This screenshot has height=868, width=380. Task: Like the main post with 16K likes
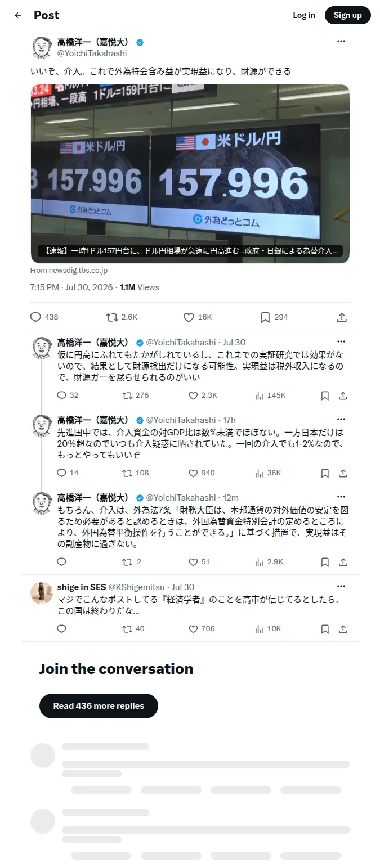(189, 317)
